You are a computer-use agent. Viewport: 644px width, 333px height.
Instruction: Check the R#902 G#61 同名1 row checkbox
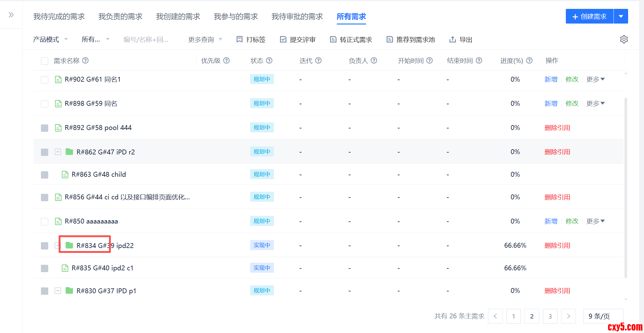point(45,80)
